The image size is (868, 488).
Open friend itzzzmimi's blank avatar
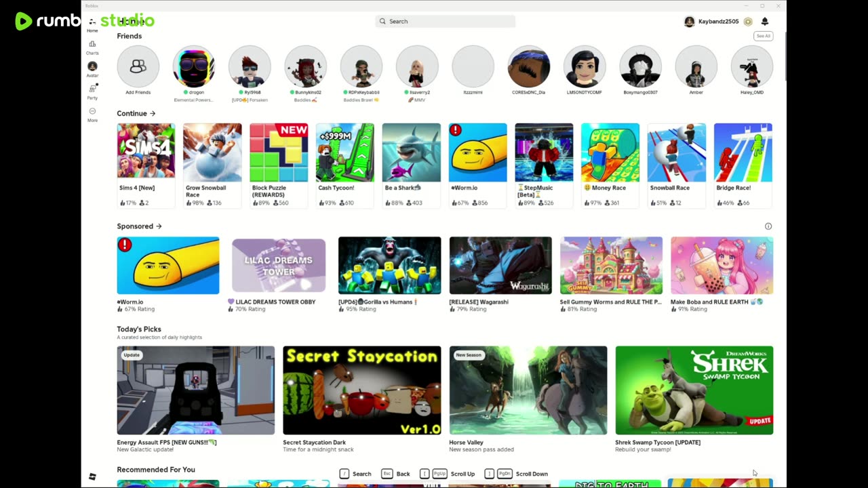tap(473, 66)
